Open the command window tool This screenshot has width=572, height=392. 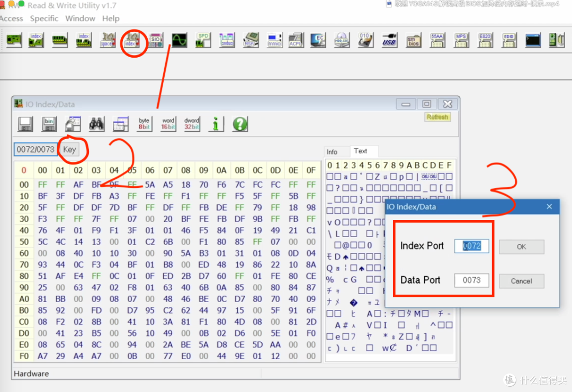(x=533, y=40)
